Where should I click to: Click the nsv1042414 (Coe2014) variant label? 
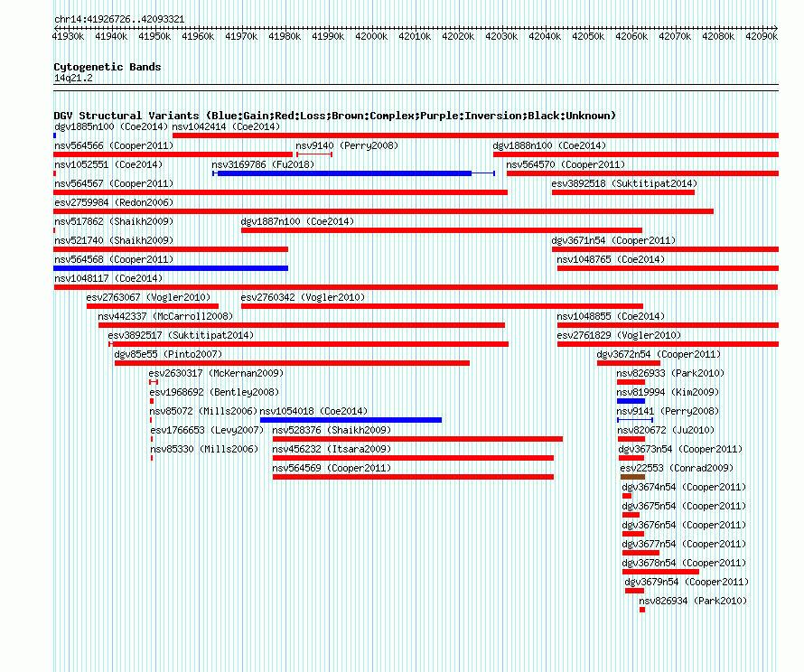click(x=226, y=126)
